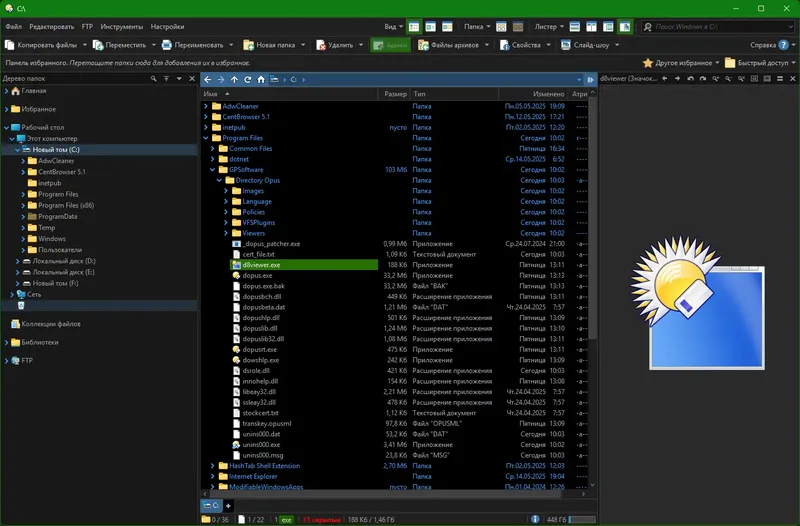Toggle the green Admin mode button

click(390, 45)
